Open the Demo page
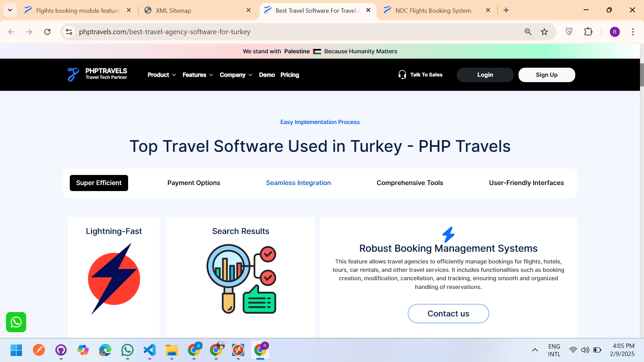644x362 pixels. click(x=267, y=75)
